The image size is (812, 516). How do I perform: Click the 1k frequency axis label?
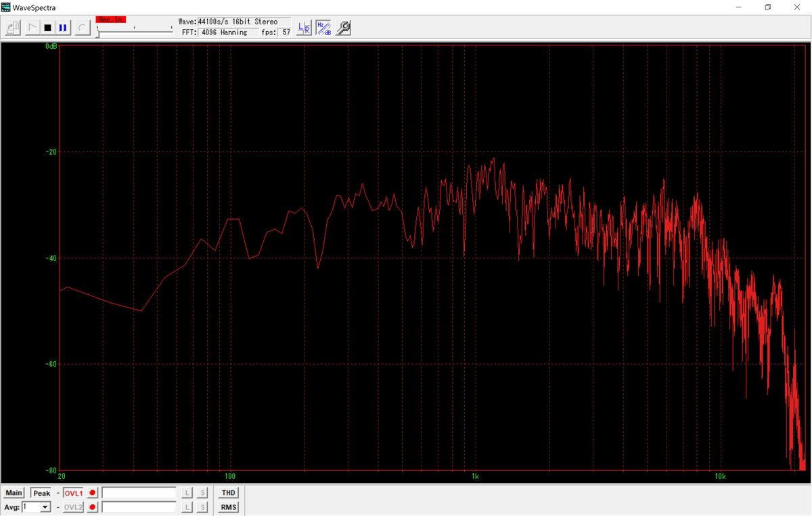click(475, 477)
